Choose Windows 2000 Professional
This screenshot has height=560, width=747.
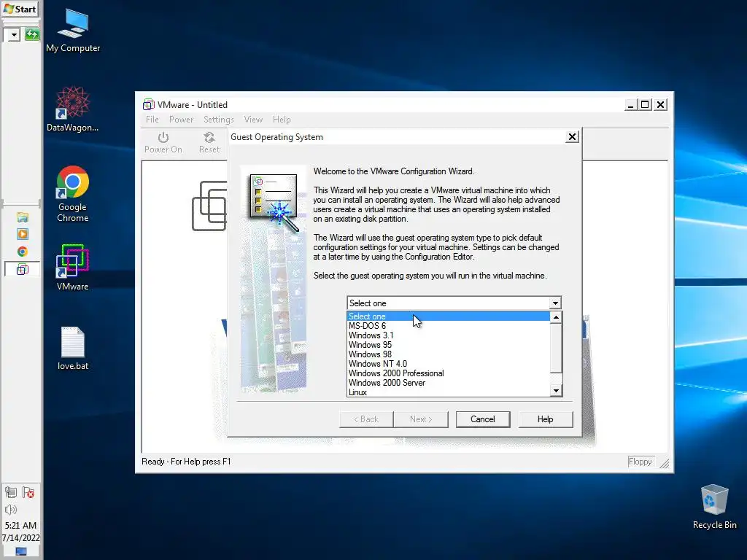pyautogui.click(x=449, y=373)
